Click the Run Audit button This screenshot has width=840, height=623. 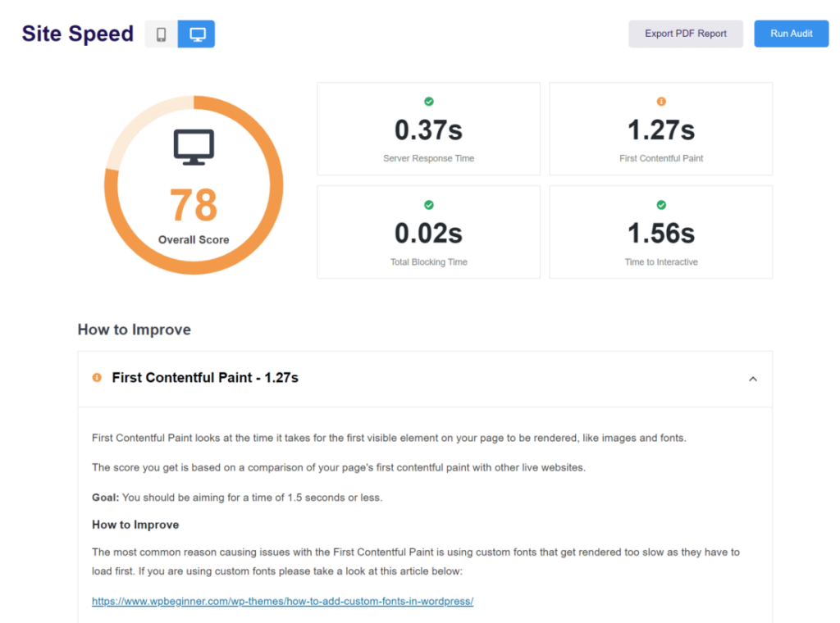tap(790, 34)
